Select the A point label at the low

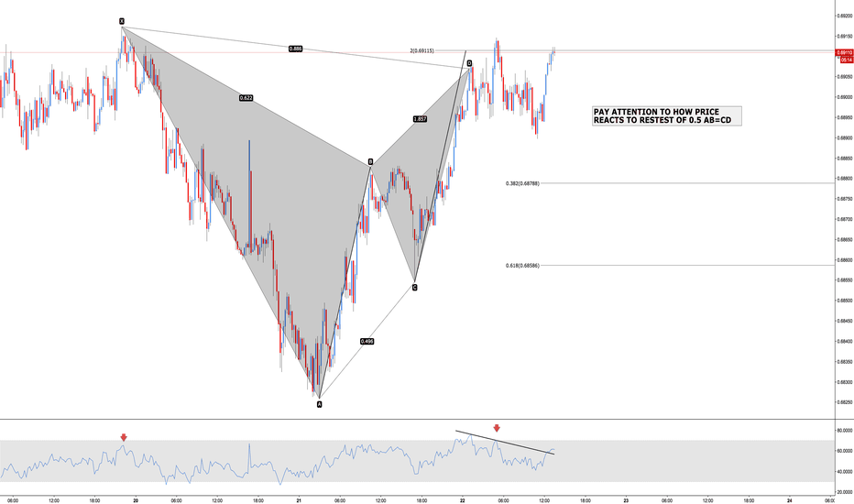(319, 404)
